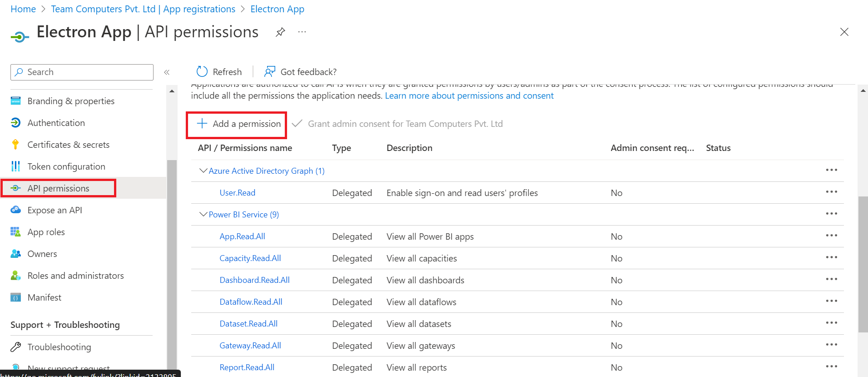Open the User.Read permission link

point(238,192)
